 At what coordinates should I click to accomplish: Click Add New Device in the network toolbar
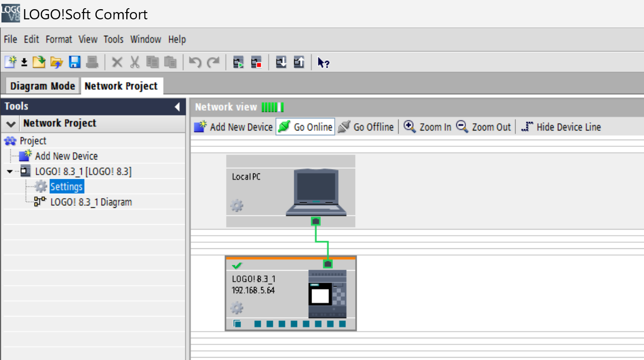233,127
